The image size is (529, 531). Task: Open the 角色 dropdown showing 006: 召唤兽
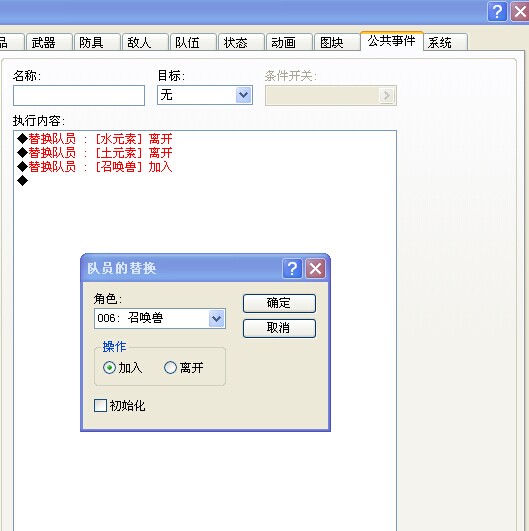160,318
